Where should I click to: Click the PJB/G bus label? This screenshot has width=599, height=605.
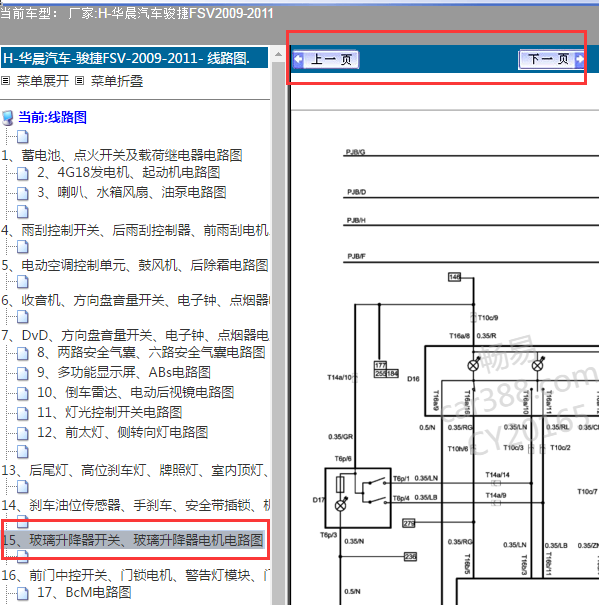pos(355,152)
